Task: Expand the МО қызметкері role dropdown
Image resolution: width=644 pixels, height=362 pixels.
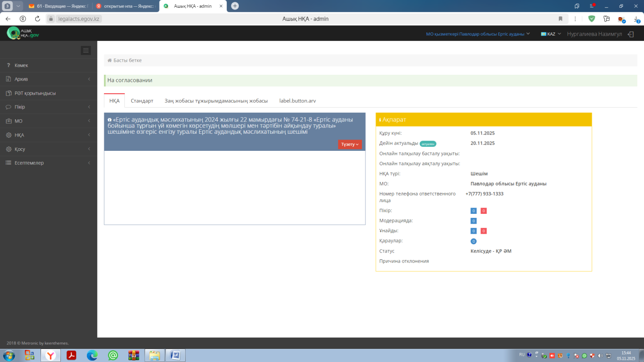Action: click(x=478, y=34)
